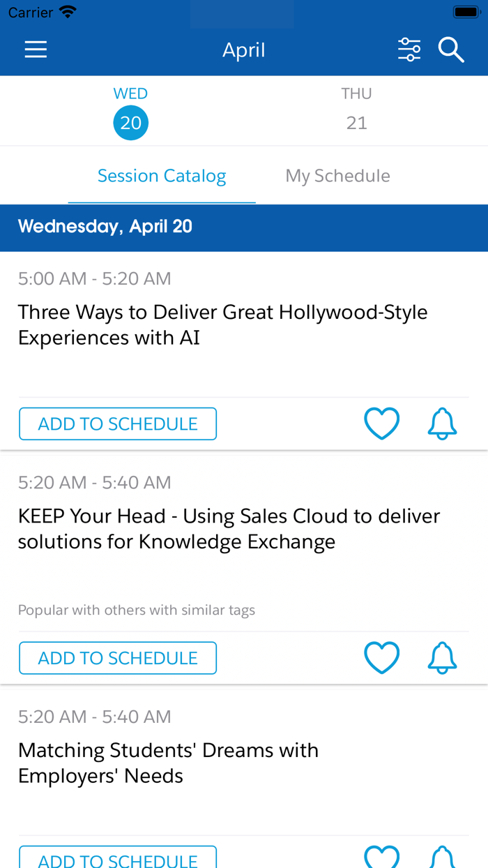Select Wednesday the 20th date circle
This screenshot has height=868, width=488.
pos(131,121)
